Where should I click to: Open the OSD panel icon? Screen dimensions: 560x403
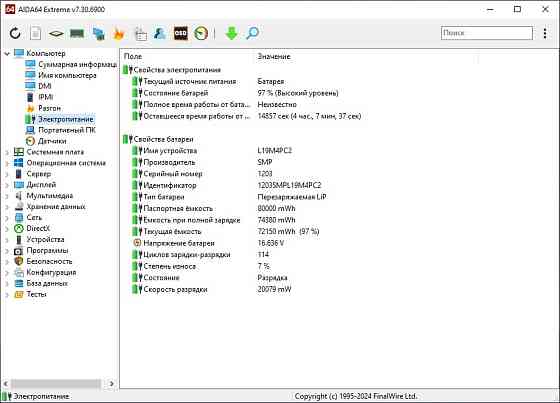[181, 33]
